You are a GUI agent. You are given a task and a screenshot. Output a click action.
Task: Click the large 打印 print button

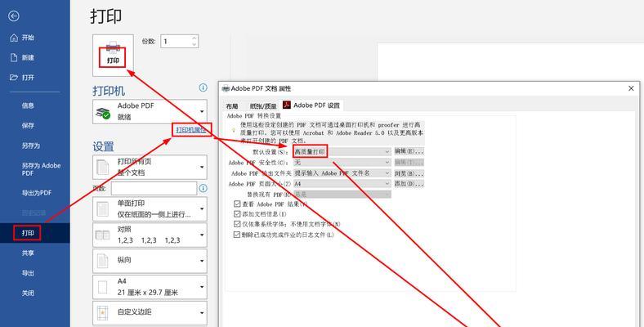pos(113,55)
